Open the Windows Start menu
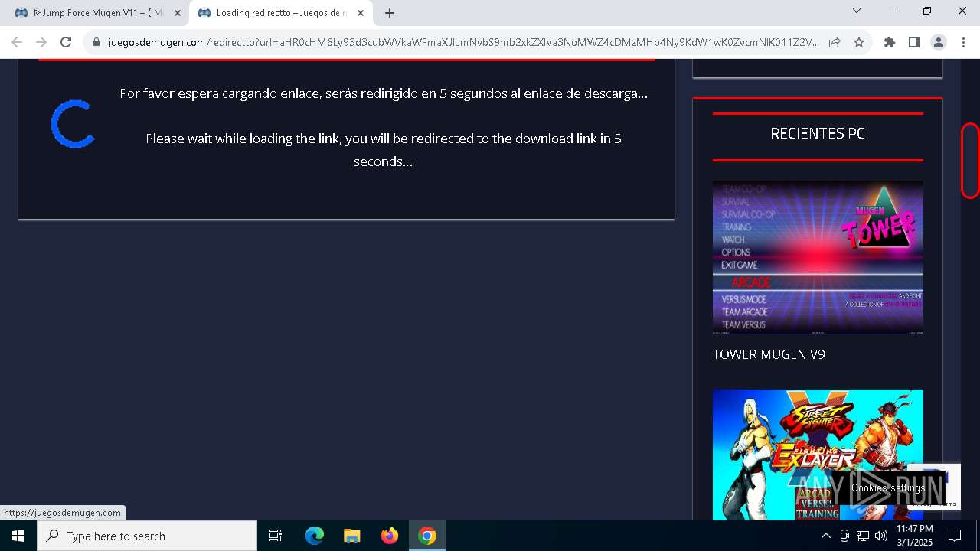 pyautogui.click(x=18, y=536)
